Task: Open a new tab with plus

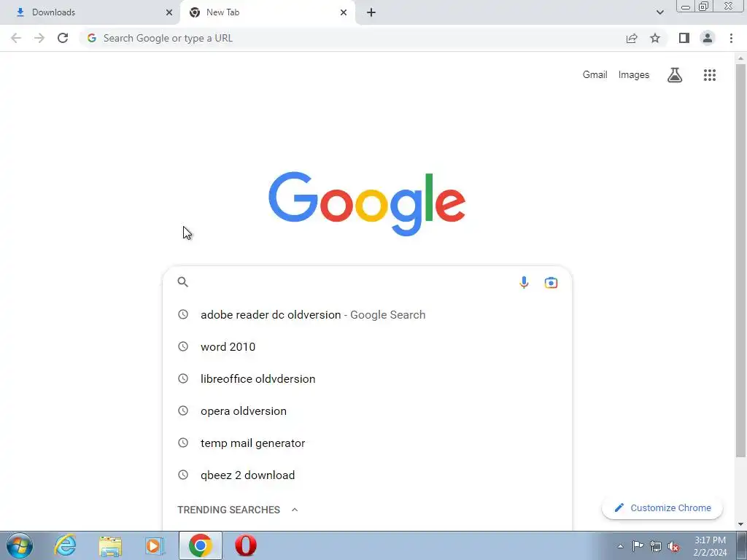Action: (x=371, y=12)
